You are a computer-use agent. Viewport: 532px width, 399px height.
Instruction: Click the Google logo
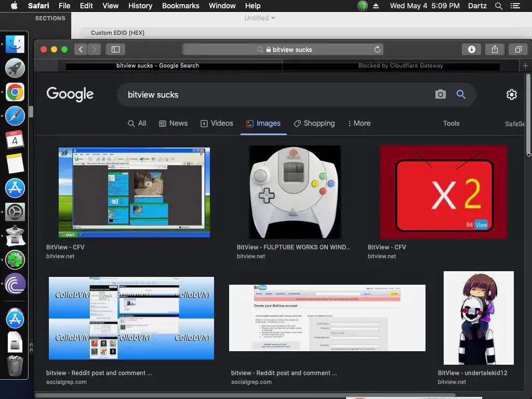click(70, 94)
